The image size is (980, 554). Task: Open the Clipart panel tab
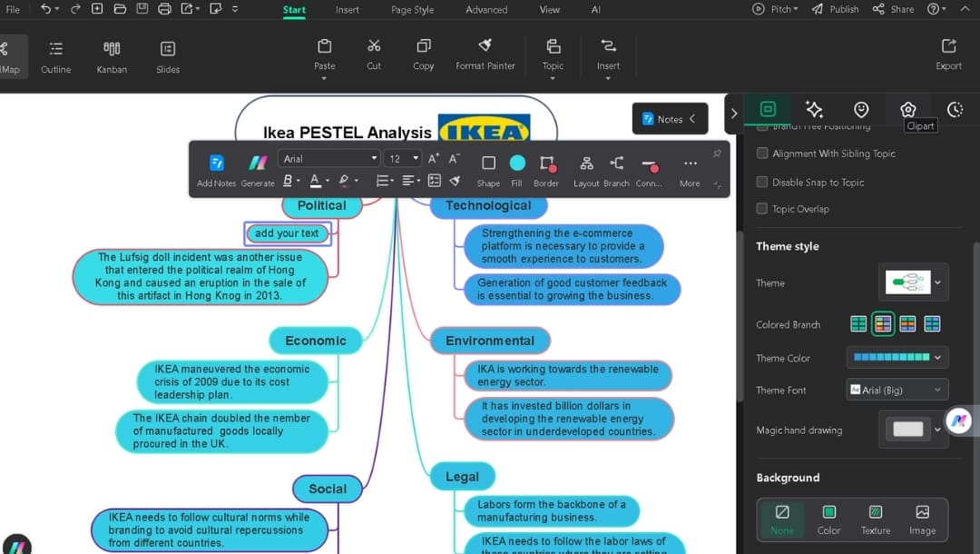pyautogui.click(x=907, y=110)
